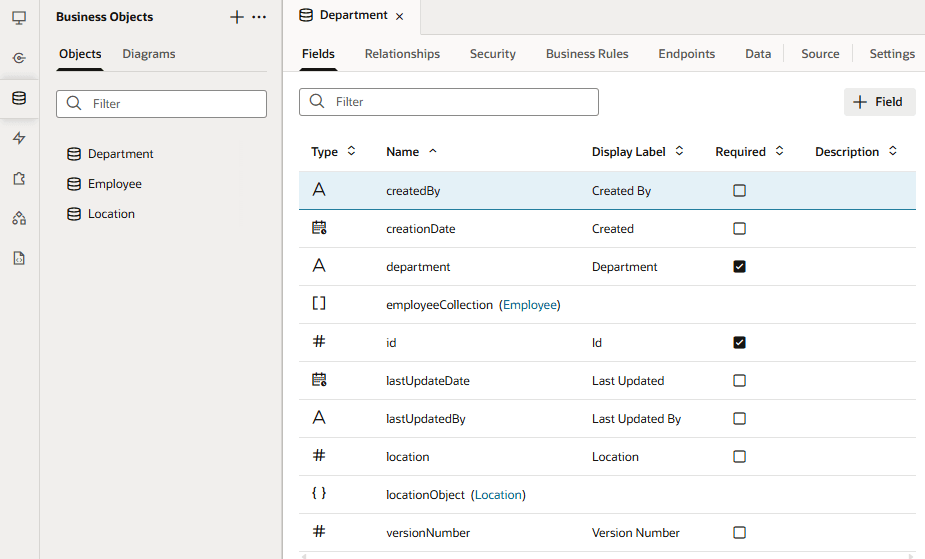
Task: Open the Source tab
Action: [820, 54]
